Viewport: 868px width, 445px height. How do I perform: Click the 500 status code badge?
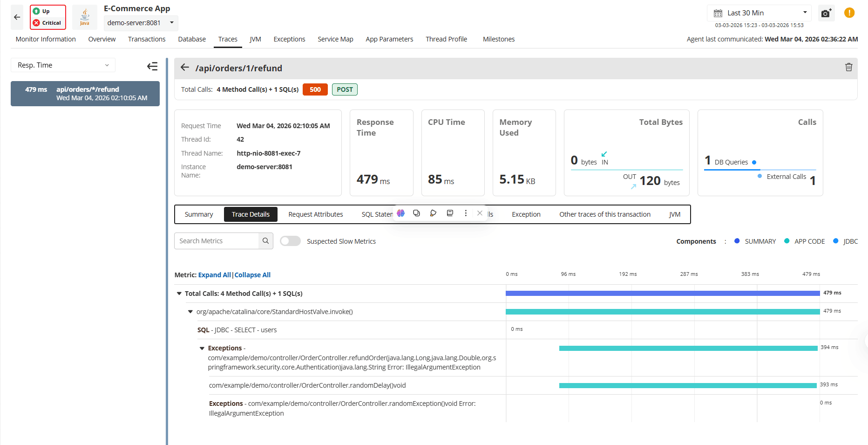(x=315, y=89)
